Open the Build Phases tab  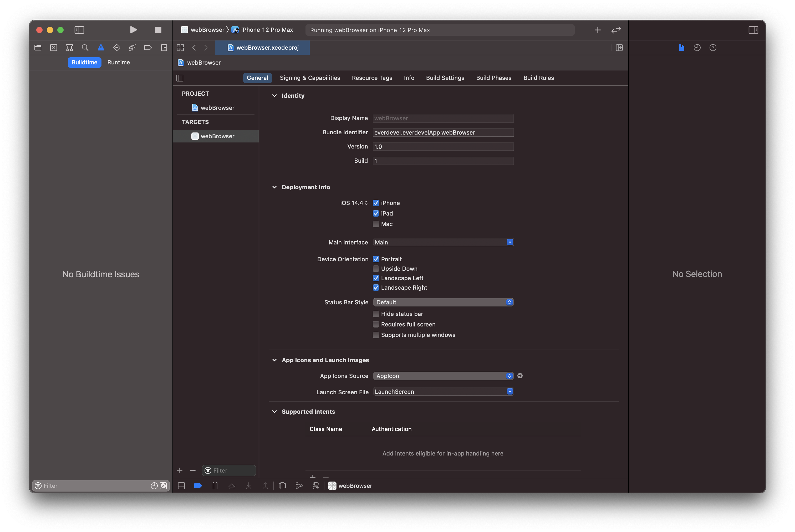[493, 78]
